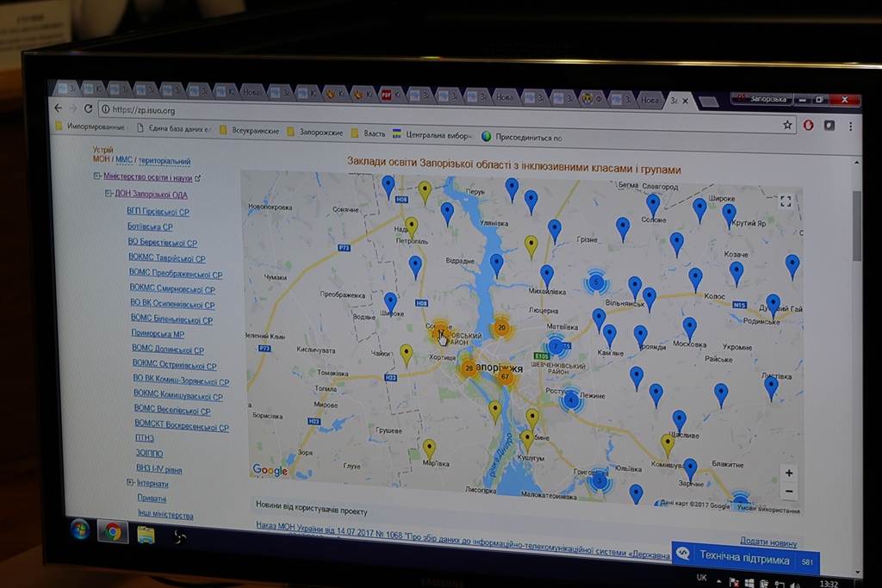Select the ММС structure link

[x=124, y=159]
